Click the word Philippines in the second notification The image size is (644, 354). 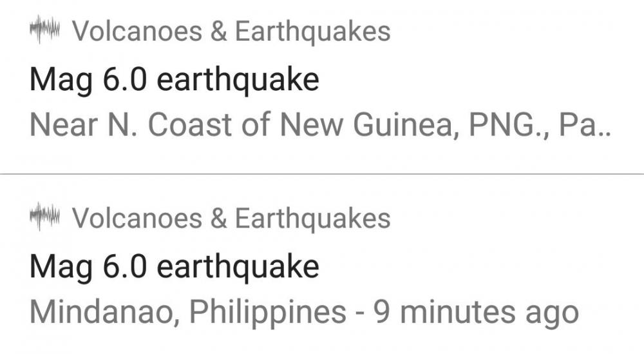pos(268,313)
